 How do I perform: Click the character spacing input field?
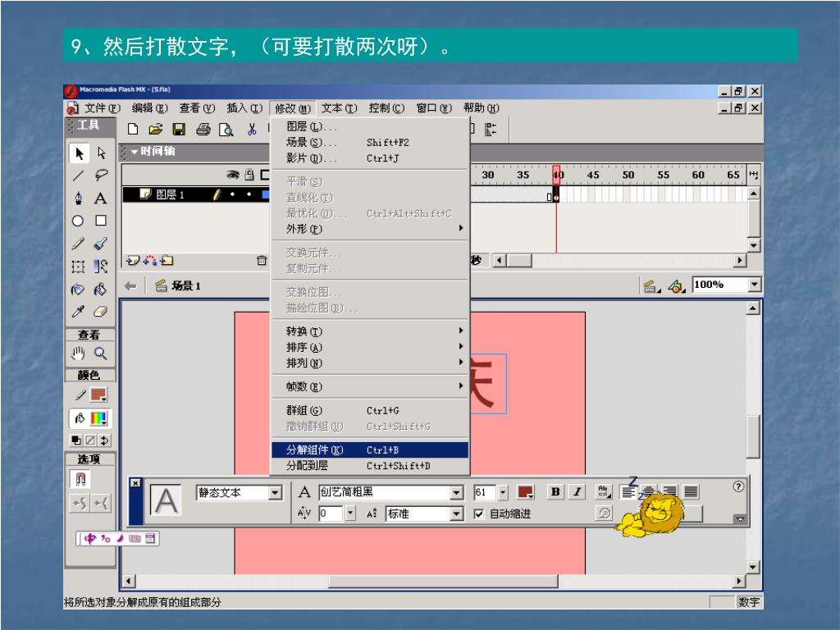click(x=330, y=514)
